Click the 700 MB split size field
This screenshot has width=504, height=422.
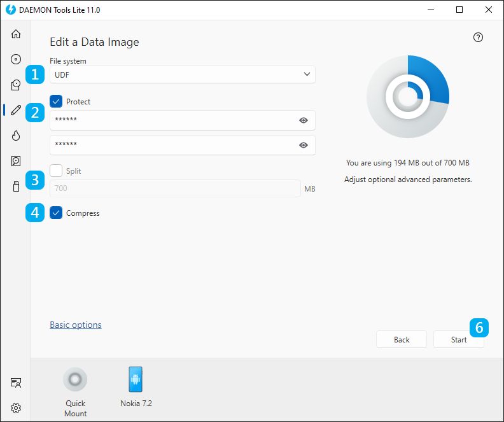175,188
